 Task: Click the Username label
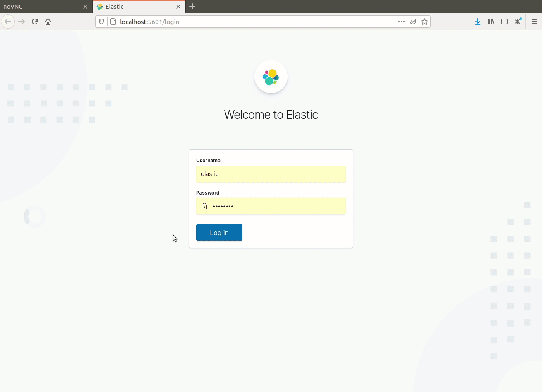pyautogui.click(x=208, y=160)
